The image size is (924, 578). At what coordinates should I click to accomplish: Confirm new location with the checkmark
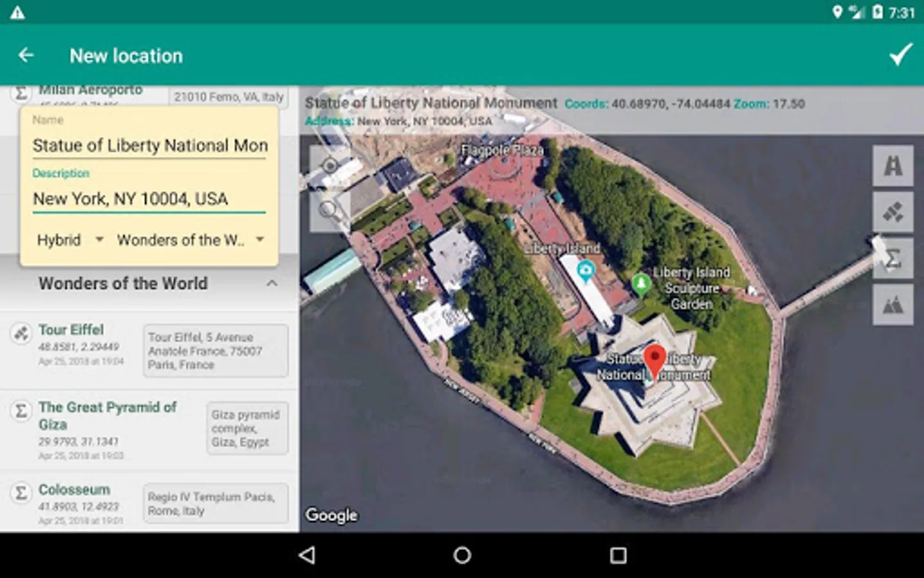[x=901, y=55]
